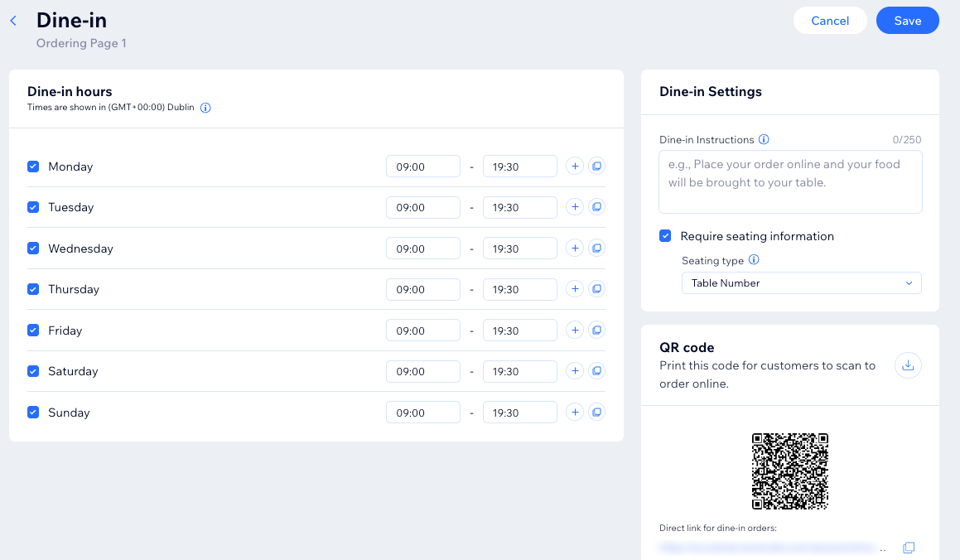This screenshot has width=960, height=560.
Task: Add a second time slot for Friday
Action: pos(575,330)
